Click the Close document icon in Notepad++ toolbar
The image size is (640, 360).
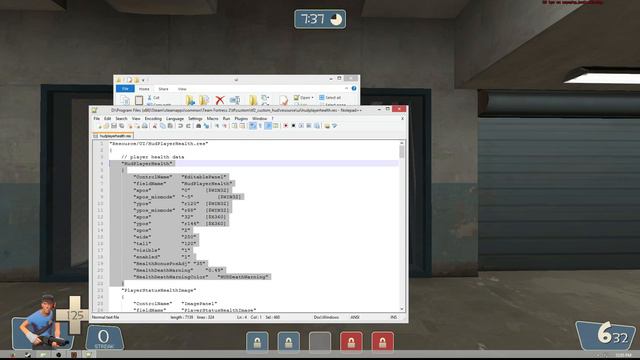coord(130,126)
